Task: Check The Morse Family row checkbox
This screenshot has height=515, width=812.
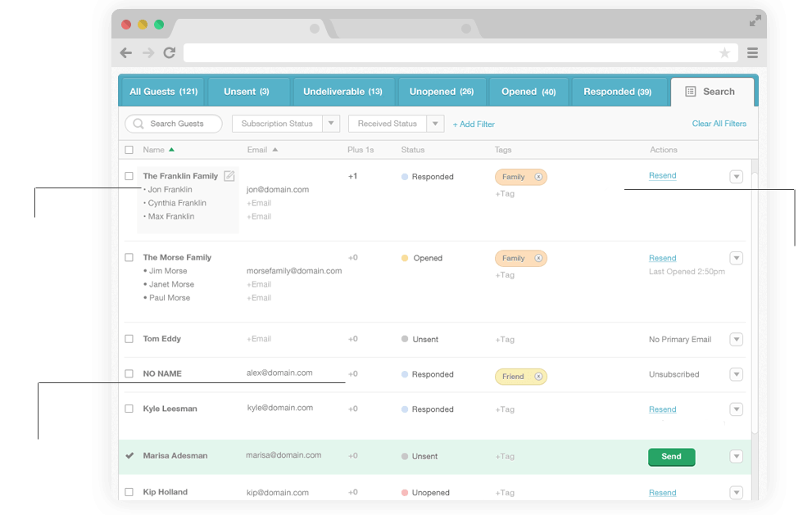Action: 129,257
